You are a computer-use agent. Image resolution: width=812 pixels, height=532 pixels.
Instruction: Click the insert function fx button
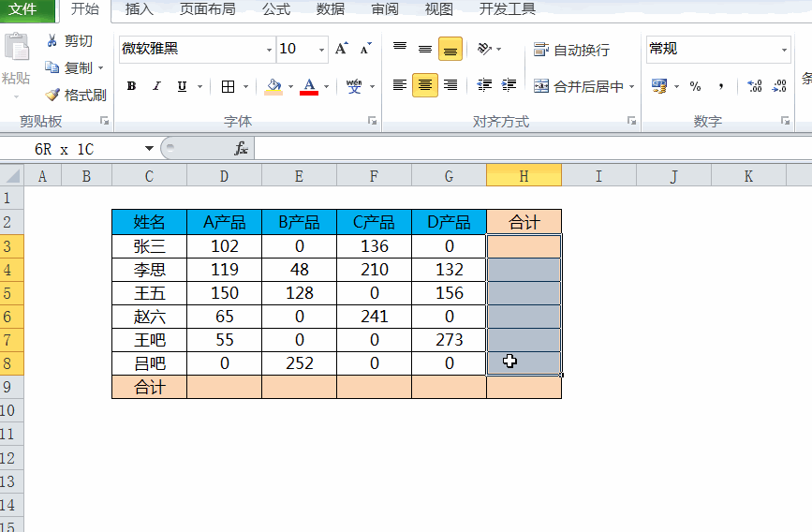coord(241,149)
